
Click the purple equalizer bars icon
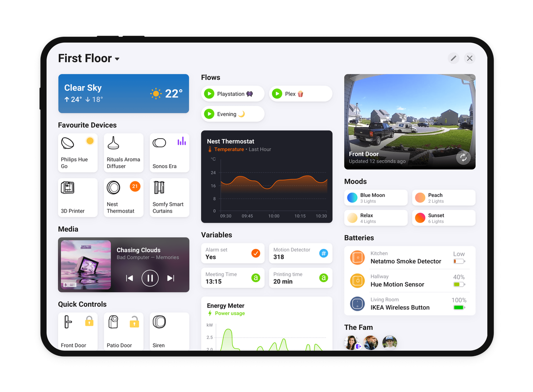click(x=182, y=141)
